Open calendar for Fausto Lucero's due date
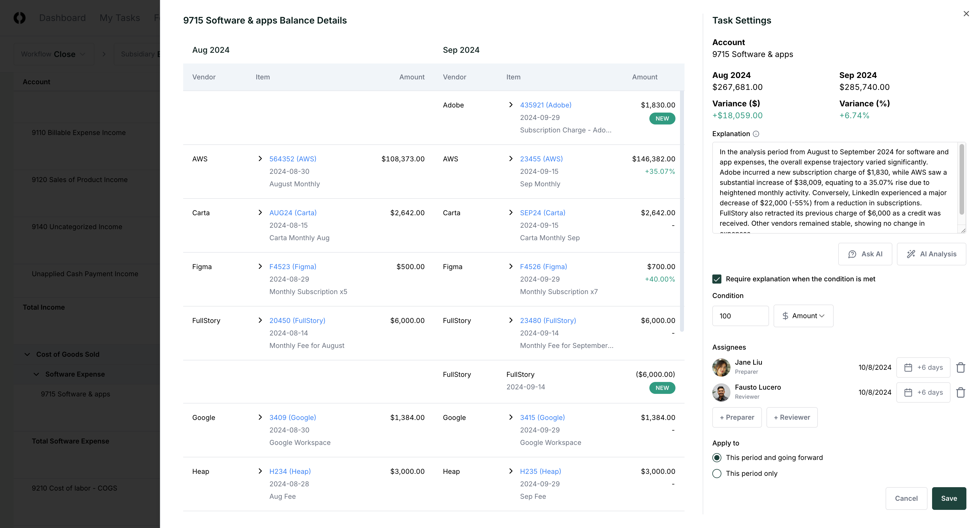 click(923, 392)
